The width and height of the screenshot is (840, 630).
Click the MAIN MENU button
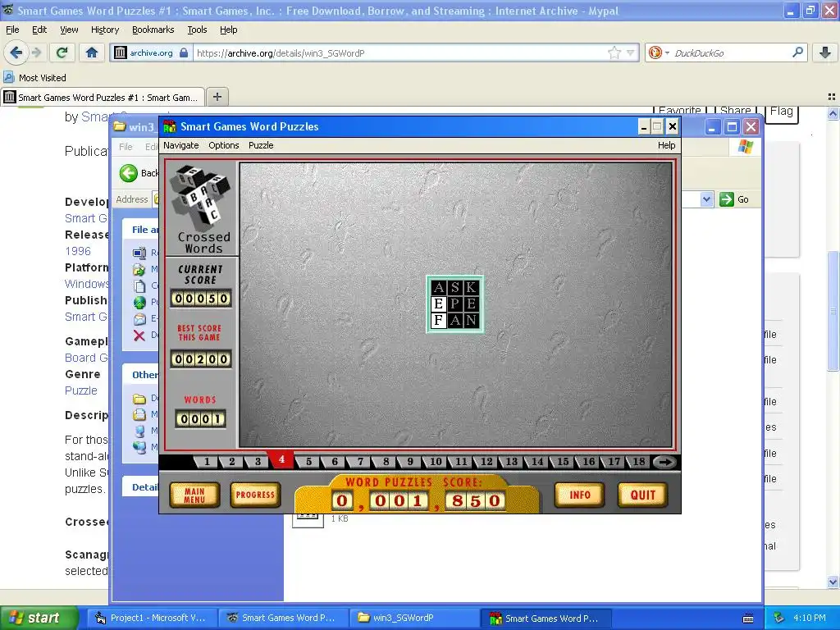(x=194, y=495)
